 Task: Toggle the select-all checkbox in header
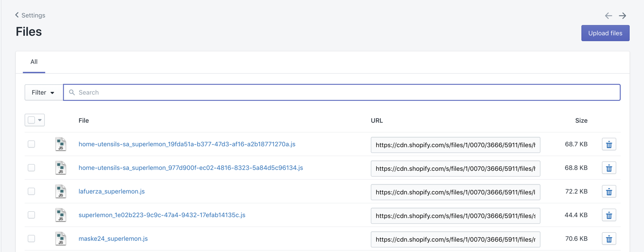coord(31,120)
